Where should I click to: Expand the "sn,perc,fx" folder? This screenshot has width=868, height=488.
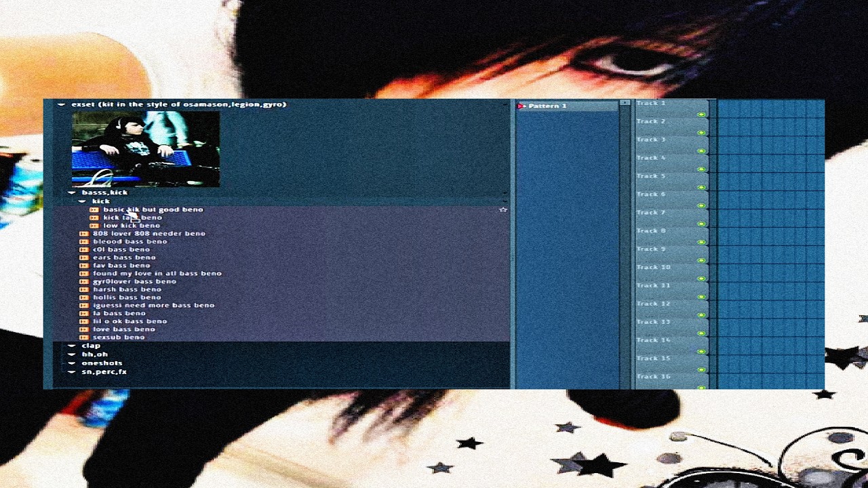tap(72, 372)
